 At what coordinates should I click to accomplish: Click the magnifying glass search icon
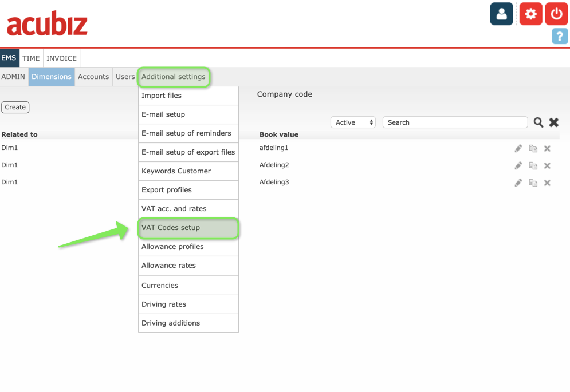(x=538, y=122)
